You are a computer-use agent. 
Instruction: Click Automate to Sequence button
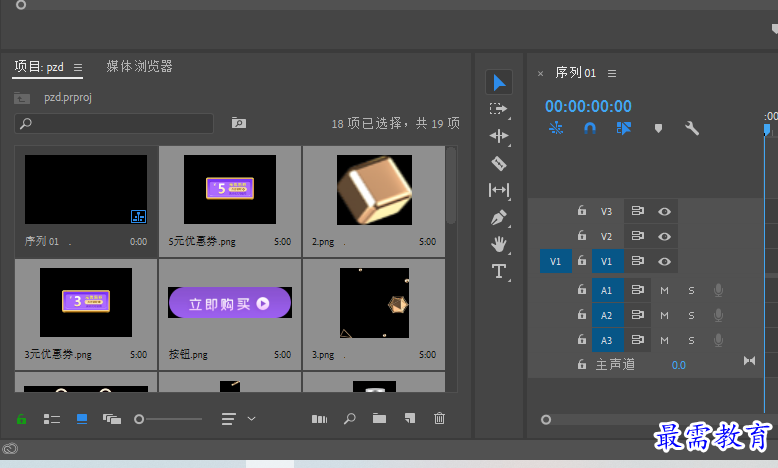coord(319,419)
